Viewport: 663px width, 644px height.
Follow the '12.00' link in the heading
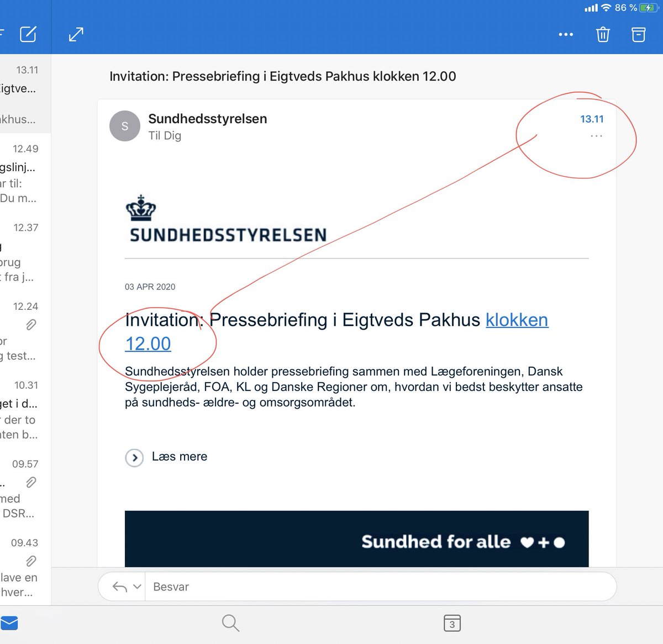pos(148,344)
